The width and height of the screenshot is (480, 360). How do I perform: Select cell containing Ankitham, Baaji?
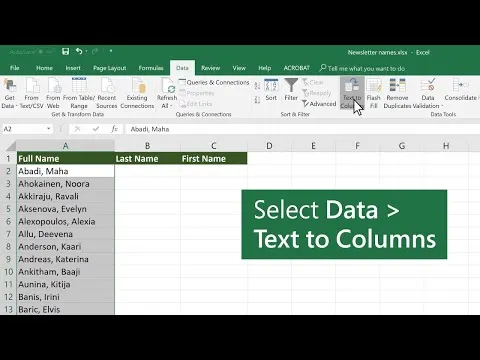tap(65, 272)
